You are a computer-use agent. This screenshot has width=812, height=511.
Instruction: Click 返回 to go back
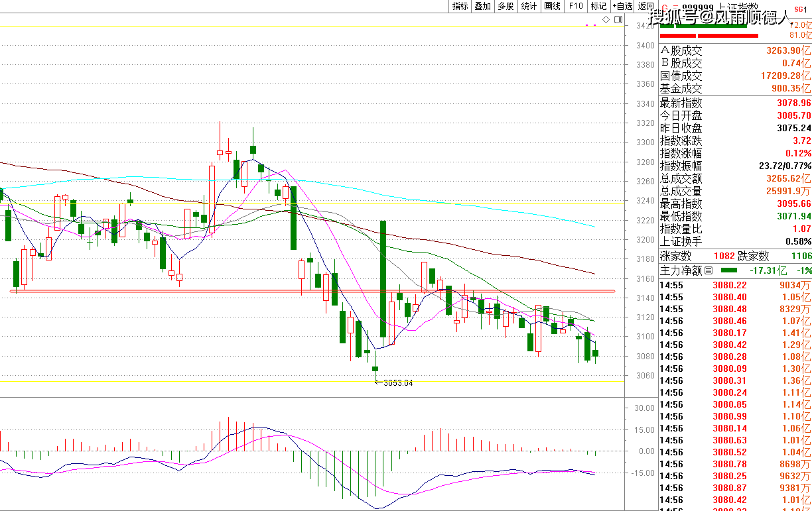click(x=645, y=6)
